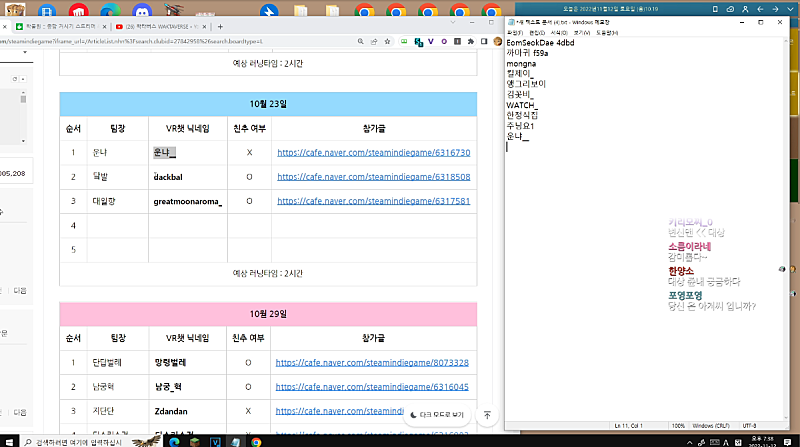Click the scroll-to-top arrow button
Viewport: 800px width, 447px height.
point(487,414)
